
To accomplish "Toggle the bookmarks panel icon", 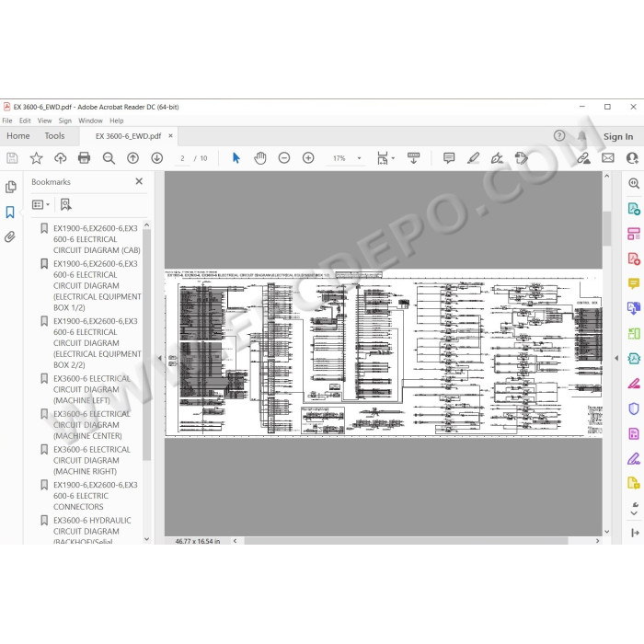I will (x=10, y=213).
